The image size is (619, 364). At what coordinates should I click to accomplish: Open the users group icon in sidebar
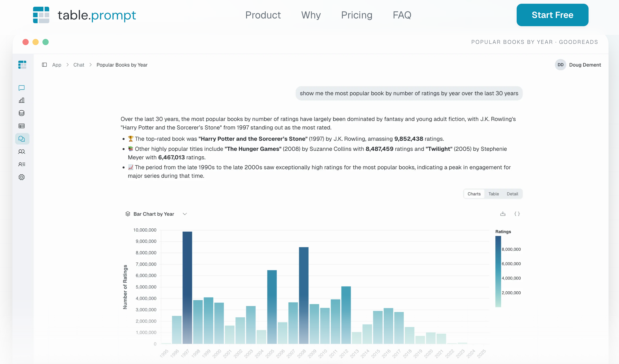pyautogui.click(x=22, y=152)
